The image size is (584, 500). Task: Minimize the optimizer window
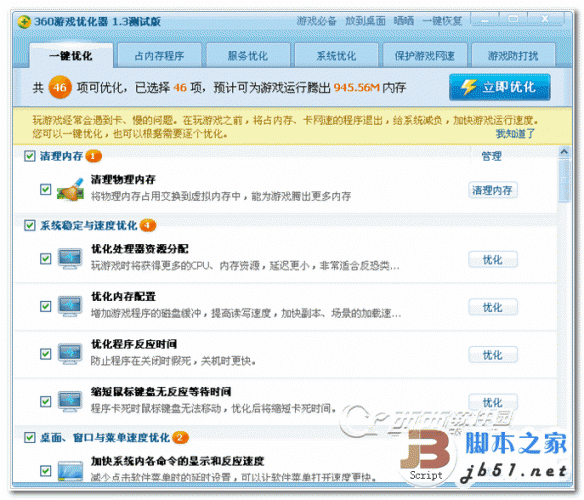485,19
